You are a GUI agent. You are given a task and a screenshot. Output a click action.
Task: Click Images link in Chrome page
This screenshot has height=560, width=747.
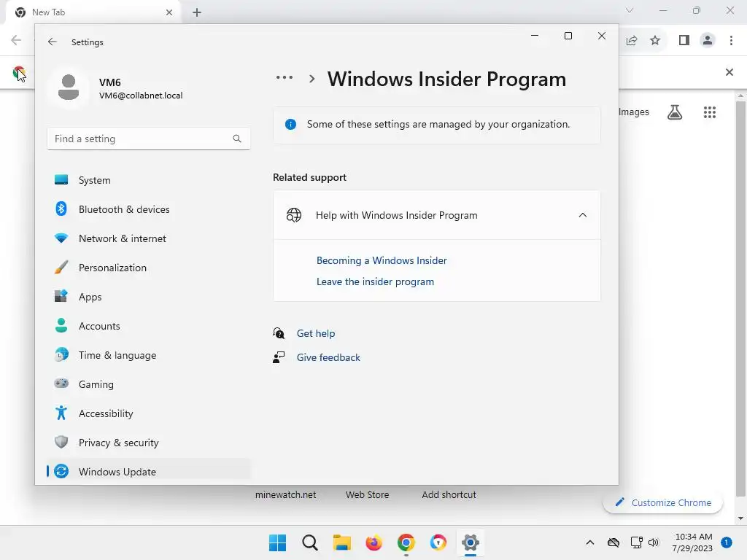(634, 112)
